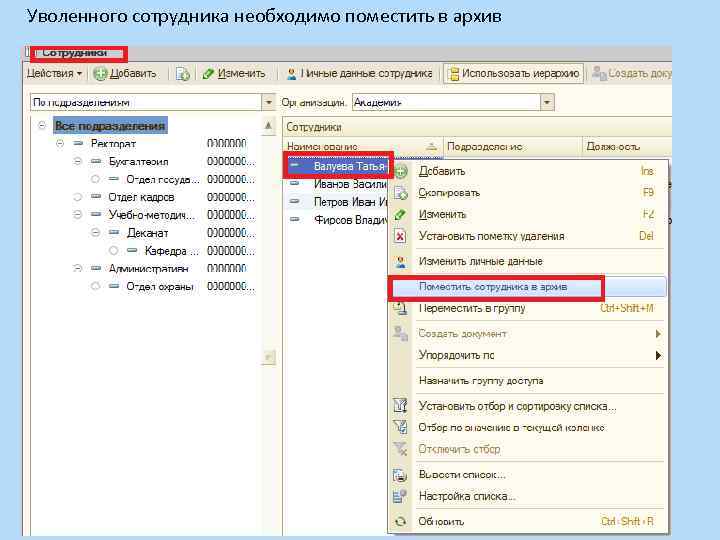Click the Добавить toolbar button
The image size is (720, 540).
(125, 73)
